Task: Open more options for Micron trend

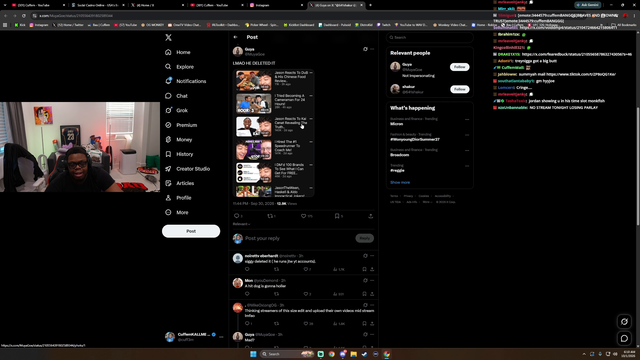Action: [x=467, y=120]
